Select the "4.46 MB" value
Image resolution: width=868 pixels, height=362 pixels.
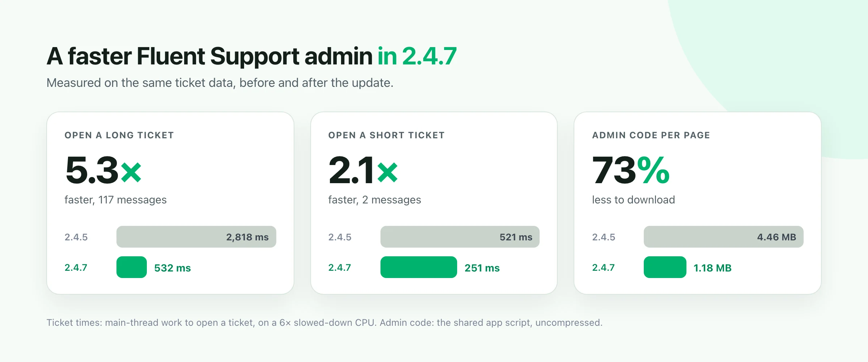[x=776, y=237]
